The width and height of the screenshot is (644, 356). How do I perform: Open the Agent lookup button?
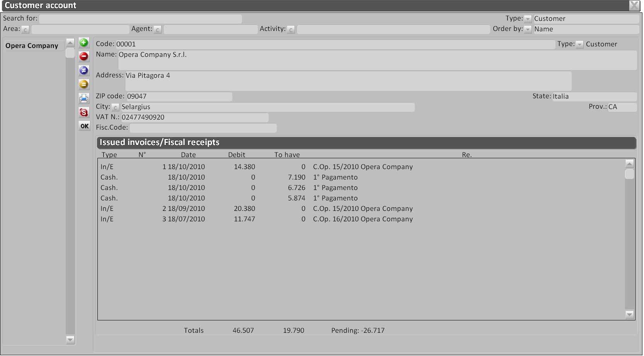[157, 29]
